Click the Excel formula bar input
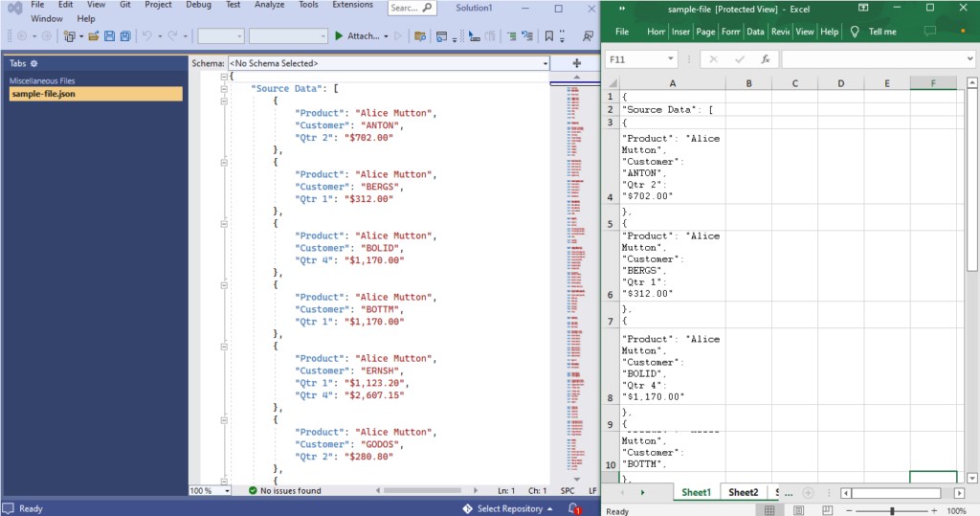Screen dimensions: 980x516 (x=873, y=58)
